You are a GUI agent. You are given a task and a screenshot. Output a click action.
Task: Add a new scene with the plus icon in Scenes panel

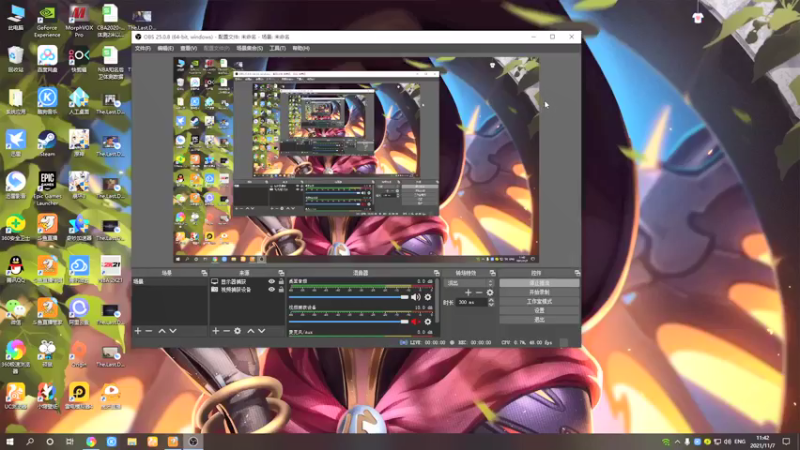click(138, 331)
